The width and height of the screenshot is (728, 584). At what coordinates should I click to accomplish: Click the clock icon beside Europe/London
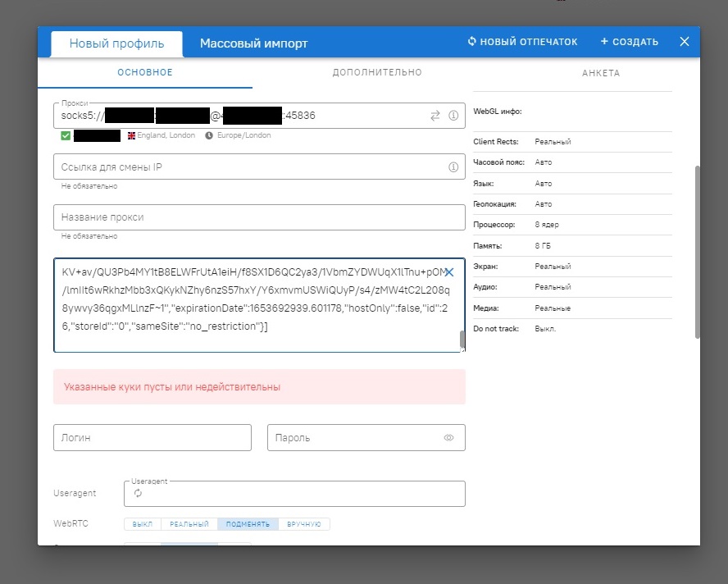click(x=209, y=135)
